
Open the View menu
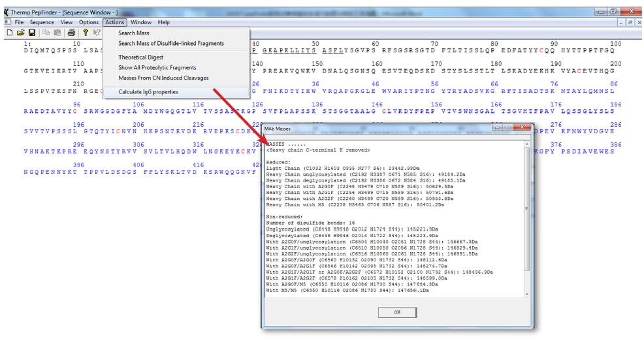point(67,22)
